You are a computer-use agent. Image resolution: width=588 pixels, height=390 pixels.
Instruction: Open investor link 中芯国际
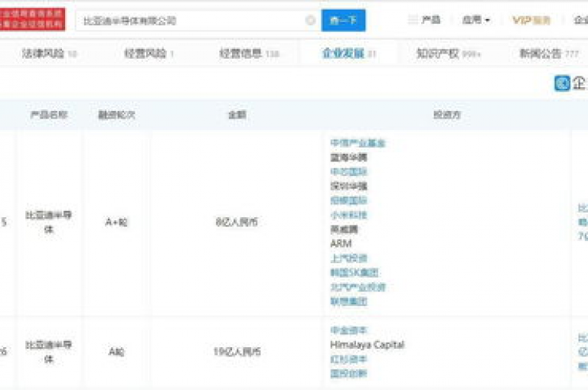[x=349, y=172]
